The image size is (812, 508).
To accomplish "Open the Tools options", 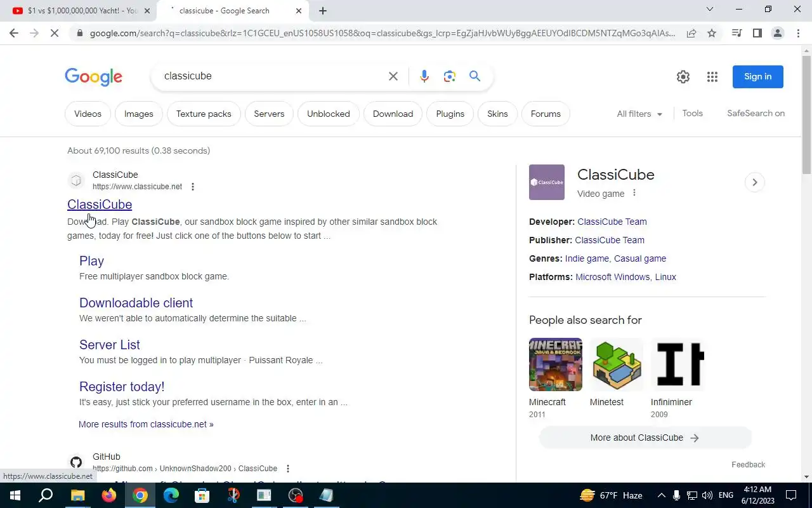I will click(x=692, y=114).
